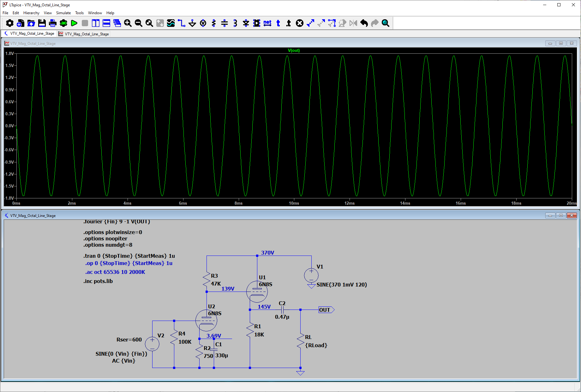
Task: Select the .tran simulation directive text
Action: tap(129, 256)
